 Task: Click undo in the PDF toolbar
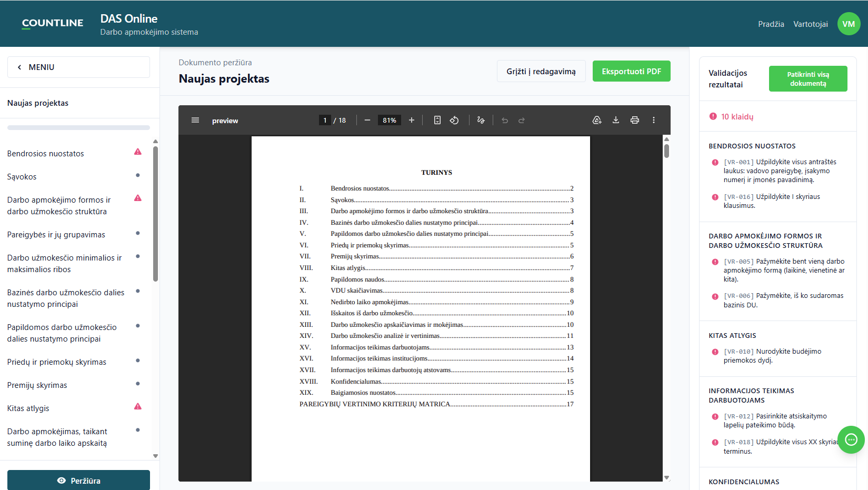505,120
